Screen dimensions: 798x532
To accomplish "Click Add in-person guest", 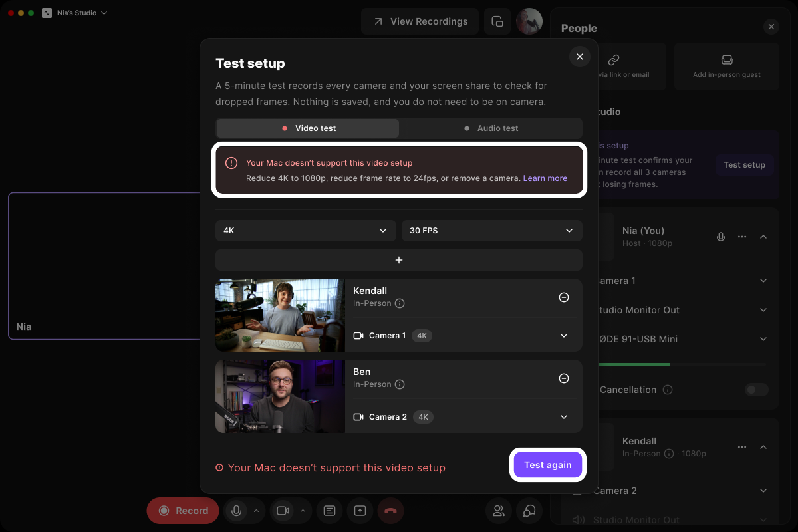I will (x=727, y=66).
